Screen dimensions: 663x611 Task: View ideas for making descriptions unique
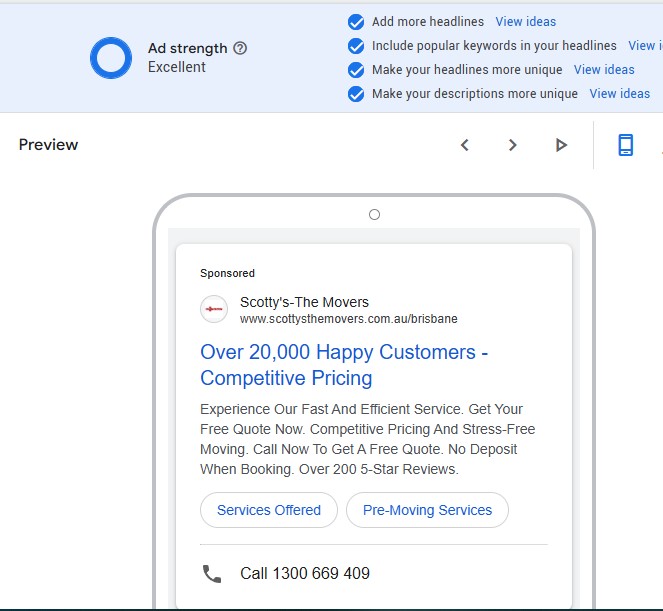[619, 94]
